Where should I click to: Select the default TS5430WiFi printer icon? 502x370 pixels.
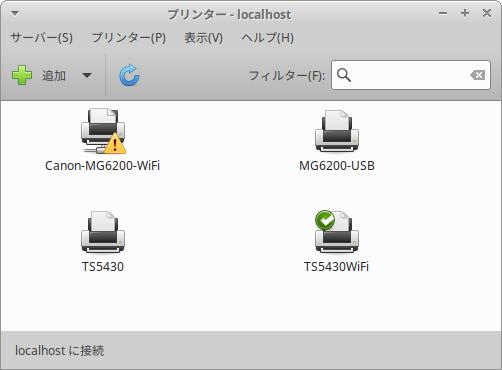point(337,232)
